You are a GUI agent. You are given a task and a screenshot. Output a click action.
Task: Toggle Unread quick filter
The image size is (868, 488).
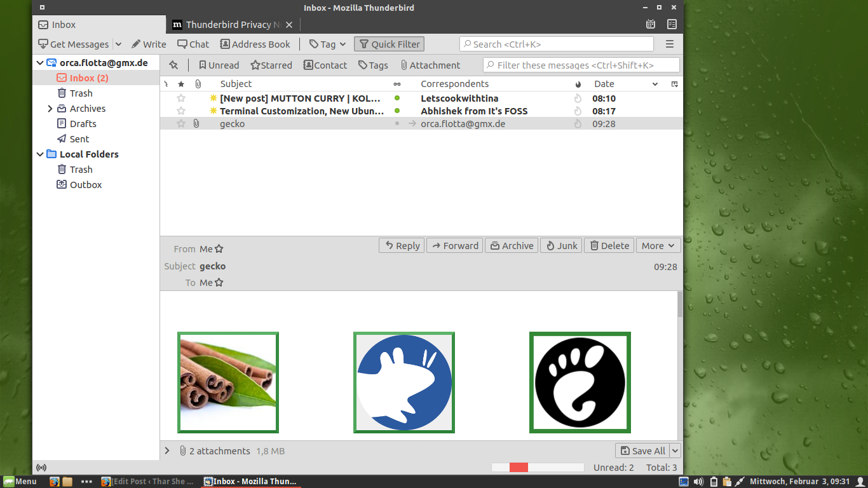pyautogui.click(x=219, y=65)
